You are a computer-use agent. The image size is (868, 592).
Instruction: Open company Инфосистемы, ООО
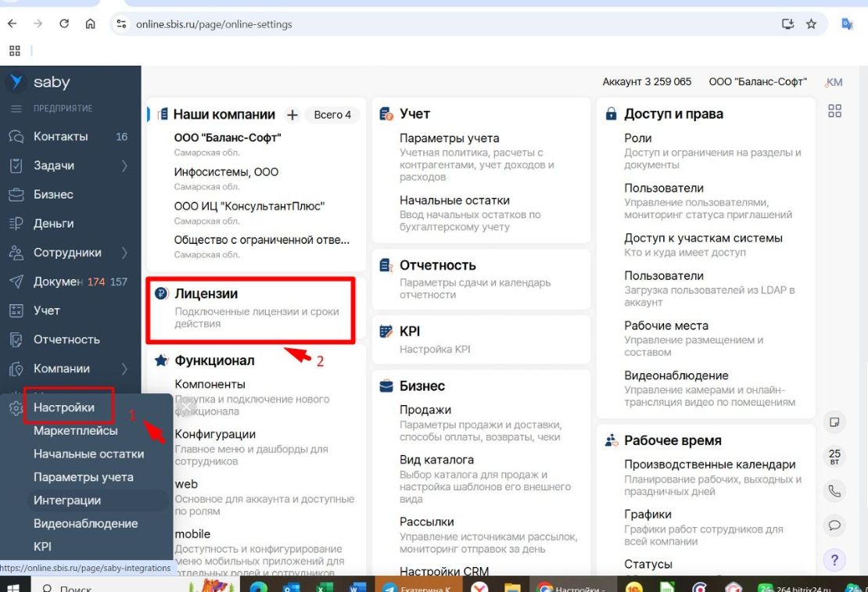(x=226, y=172)
